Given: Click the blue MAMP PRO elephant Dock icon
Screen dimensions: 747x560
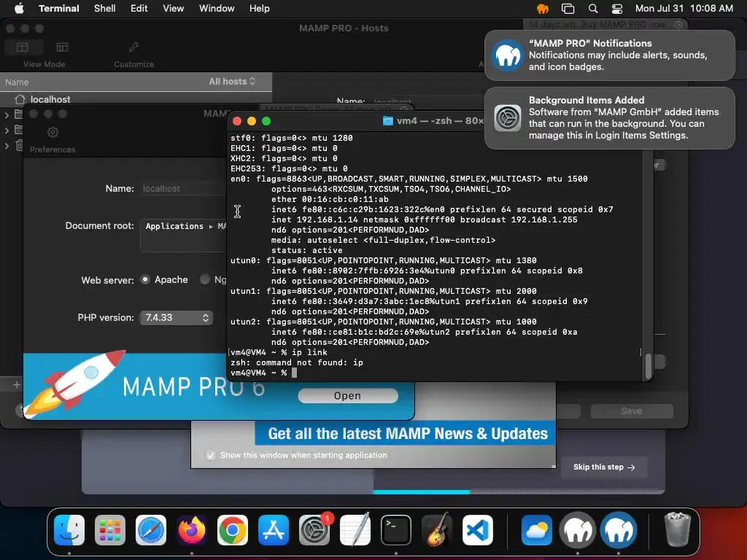Looking at the screenshot, I should (x=619, y=530).
